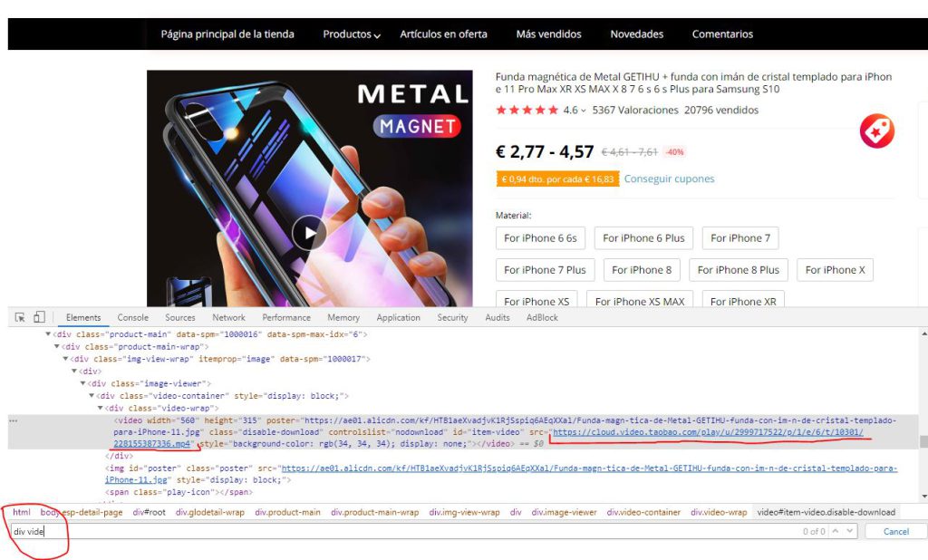The width and height of the screenshot is (928, 560).
Task: Collapse the div class video-container node
Action: pyautogui.click(x=92, y=395)
